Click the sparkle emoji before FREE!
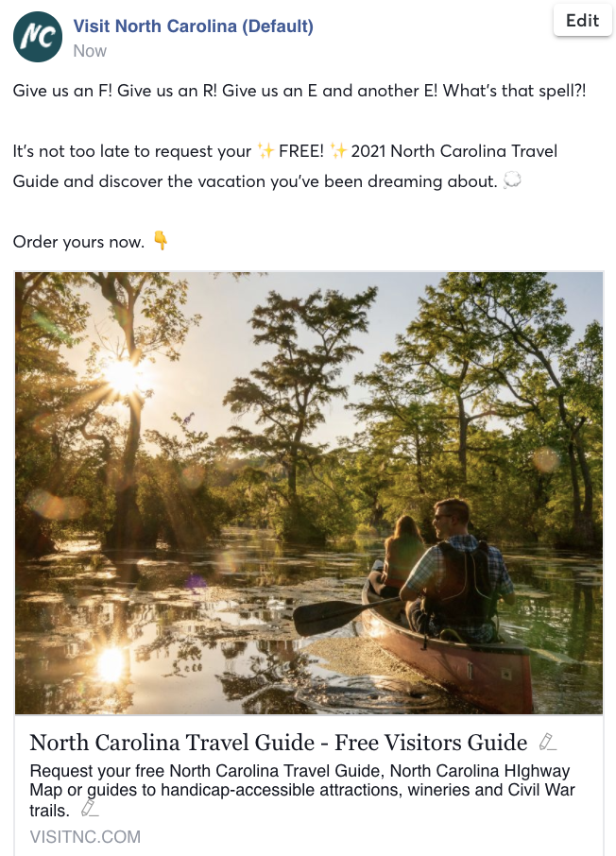This screenshot has height=856, width=616. 266,151
